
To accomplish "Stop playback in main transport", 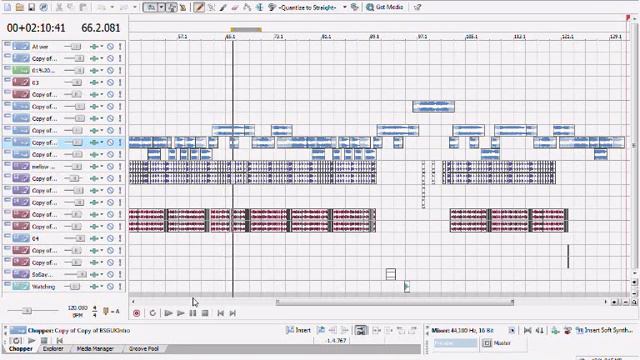I will pyautogui.click(x=205, y=313).
